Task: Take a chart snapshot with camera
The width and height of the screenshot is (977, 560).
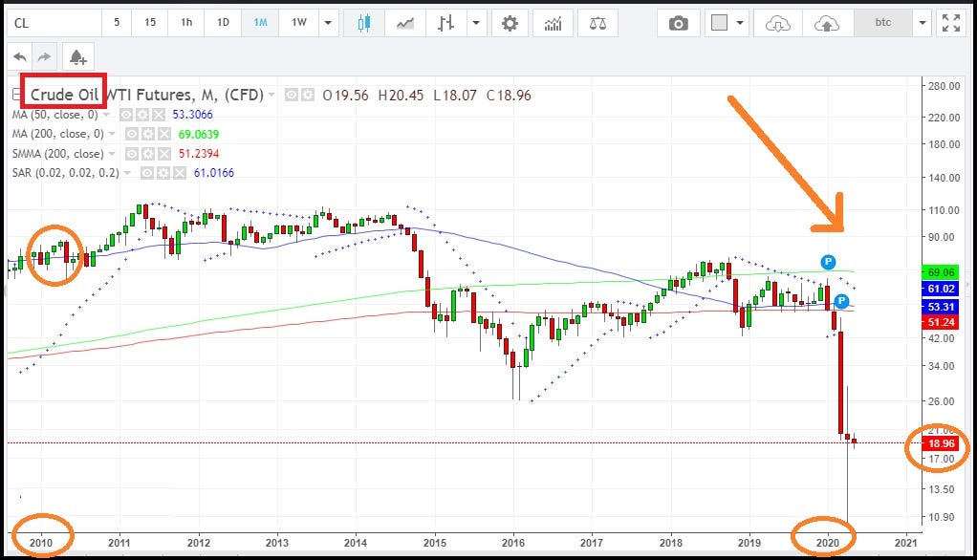Action: coord(679,23)
